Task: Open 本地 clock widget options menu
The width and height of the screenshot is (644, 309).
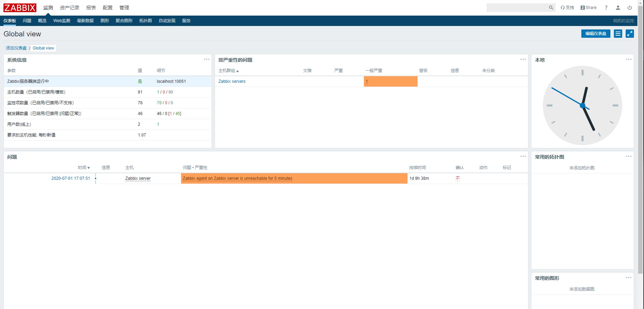Action: [629, 59]
